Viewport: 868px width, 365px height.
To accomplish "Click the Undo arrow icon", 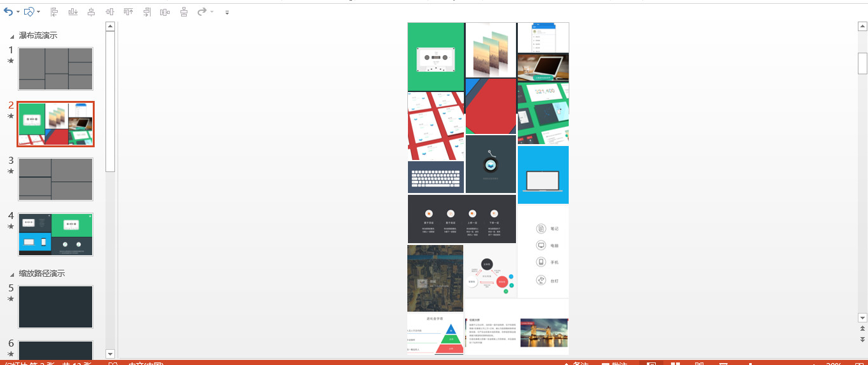I will 8,11.
